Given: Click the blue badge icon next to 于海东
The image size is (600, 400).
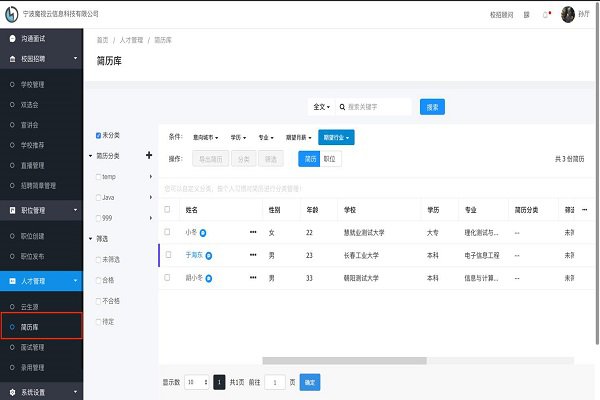Looking at the screenshot, I should (x=209, y=256).
